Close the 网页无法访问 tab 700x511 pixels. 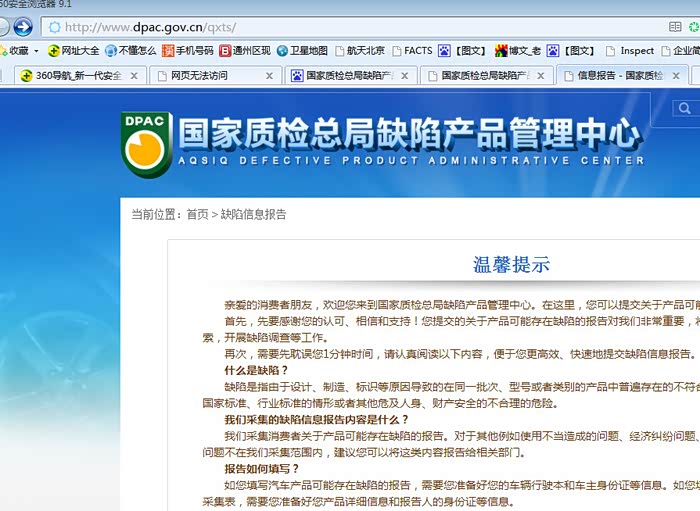click(x=270, y=76)
